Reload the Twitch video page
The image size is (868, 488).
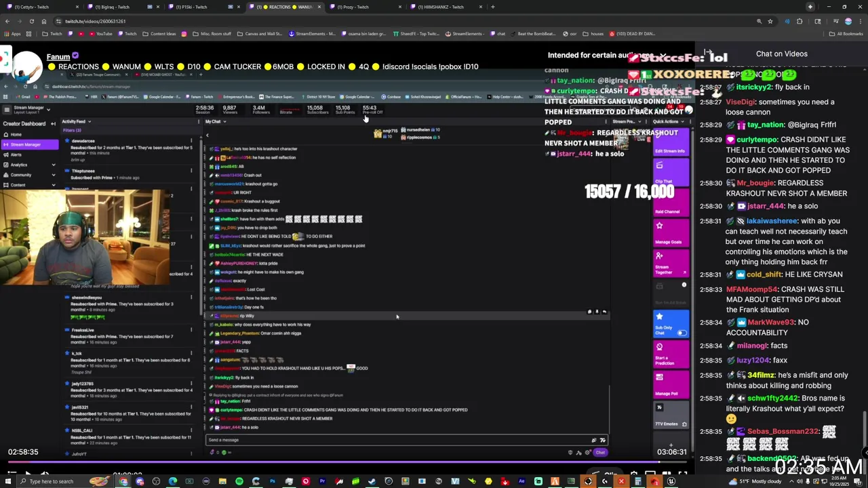(31, 21)
